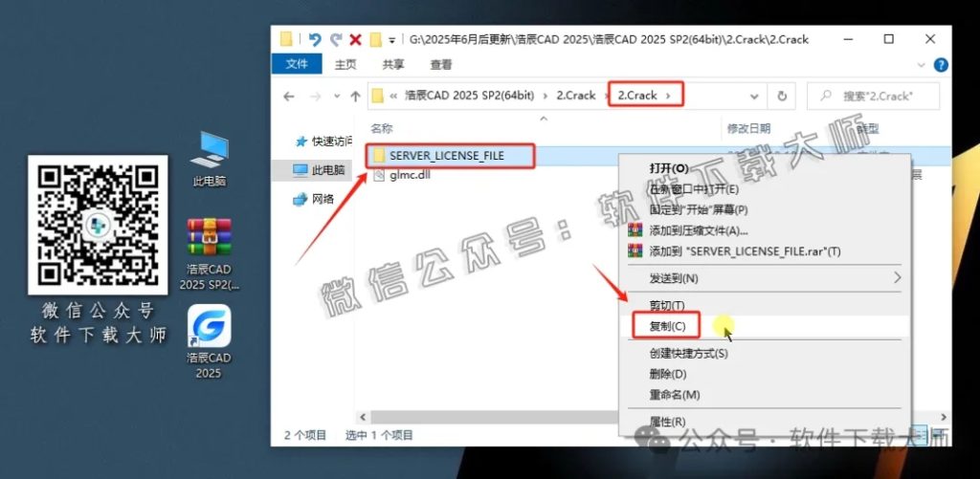Open the 此电脑 desktop icon
Screen dimensions: 980x479
(210, 160)
